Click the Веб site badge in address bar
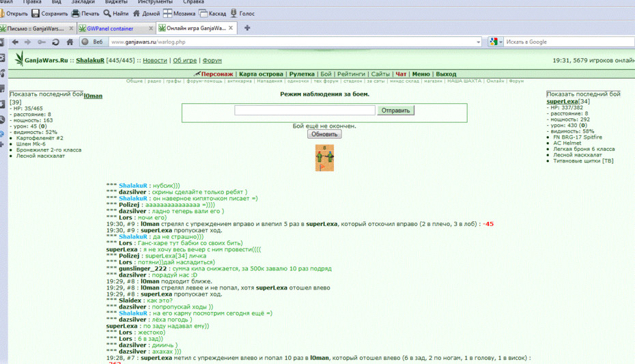The height and width of the screenshot is (364, 635). tap(93, 42)
